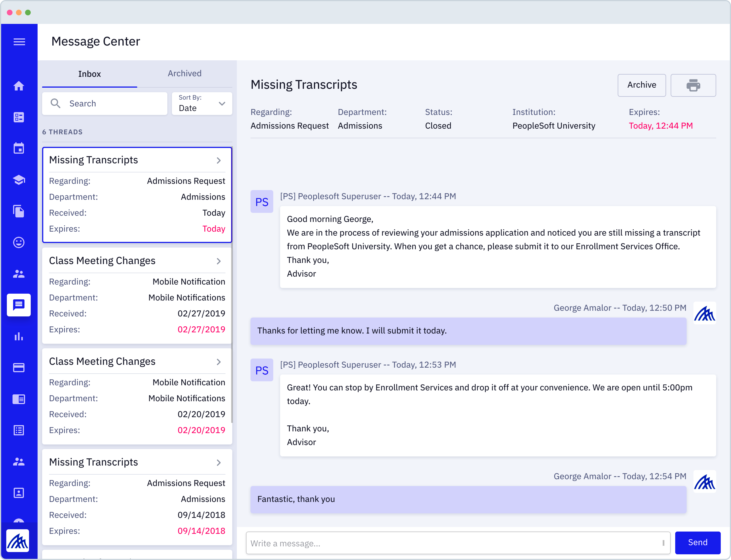The image size is (731, 560).
Task: Switch to the Inbox tab
Action: coord(90,74)
